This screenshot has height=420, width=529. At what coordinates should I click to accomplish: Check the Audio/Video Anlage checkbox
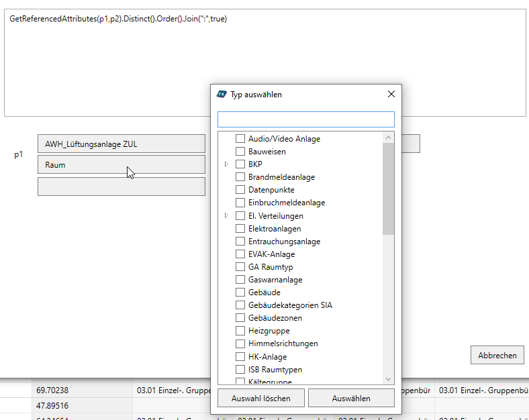tap(240, 139)
